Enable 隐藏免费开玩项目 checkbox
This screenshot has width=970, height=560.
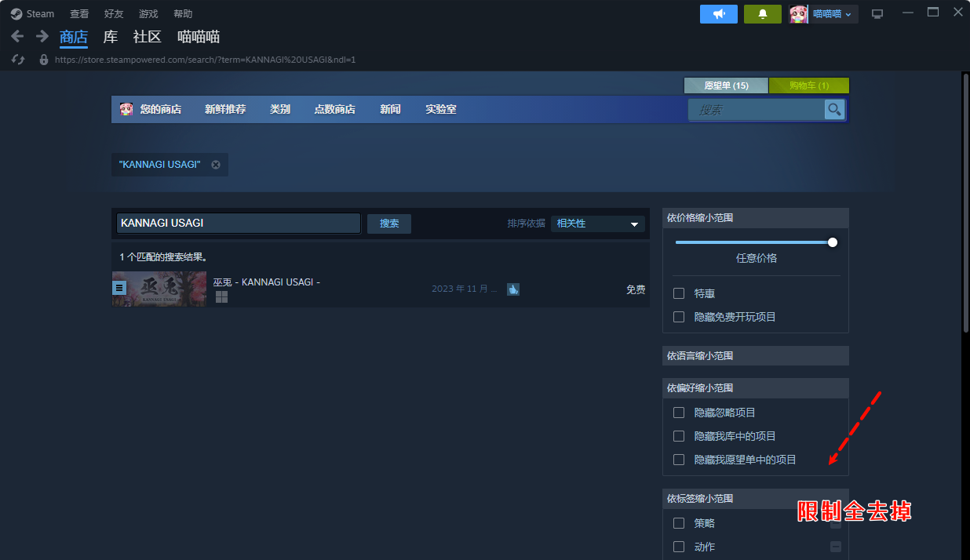tap(679, 317)
